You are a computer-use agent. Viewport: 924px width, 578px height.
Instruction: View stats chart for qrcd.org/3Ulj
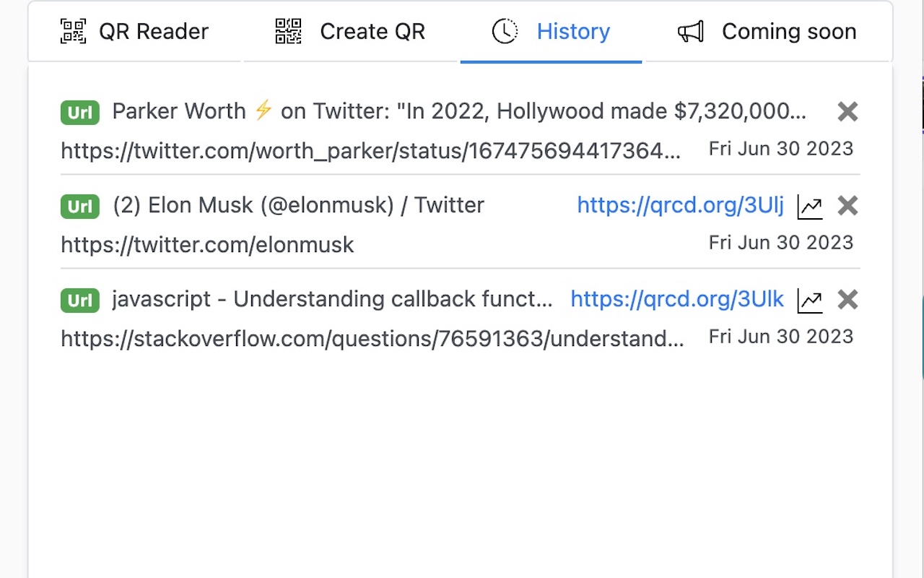(810, 207)
